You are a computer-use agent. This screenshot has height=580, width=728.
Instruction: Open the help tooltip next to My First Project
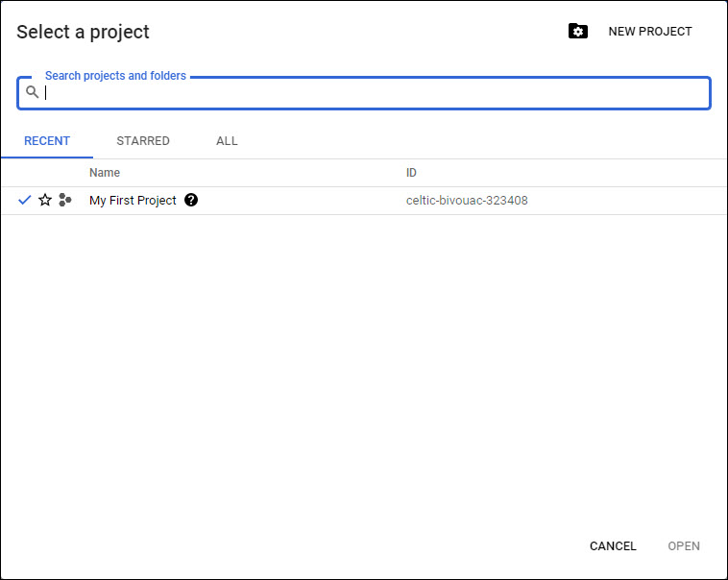coord(191,201)
